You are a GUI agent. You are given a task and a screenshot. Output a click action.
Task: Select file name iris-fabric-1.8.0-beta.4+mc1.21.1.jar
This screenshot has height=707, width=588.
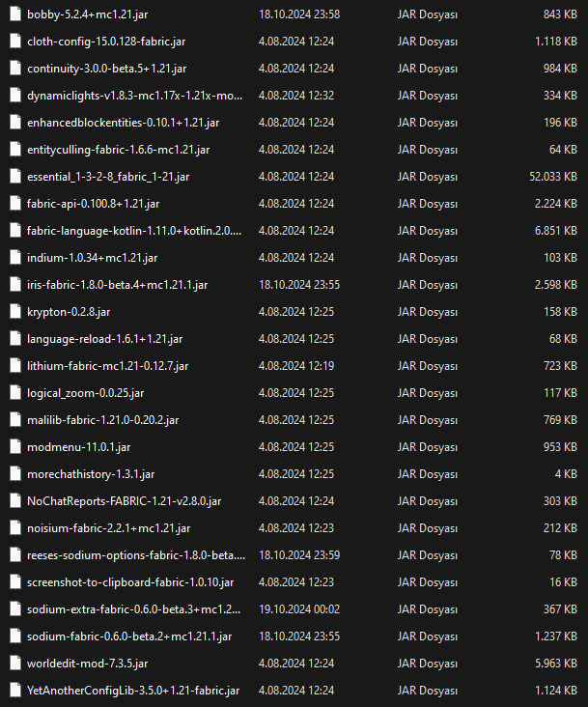point(117,285)
